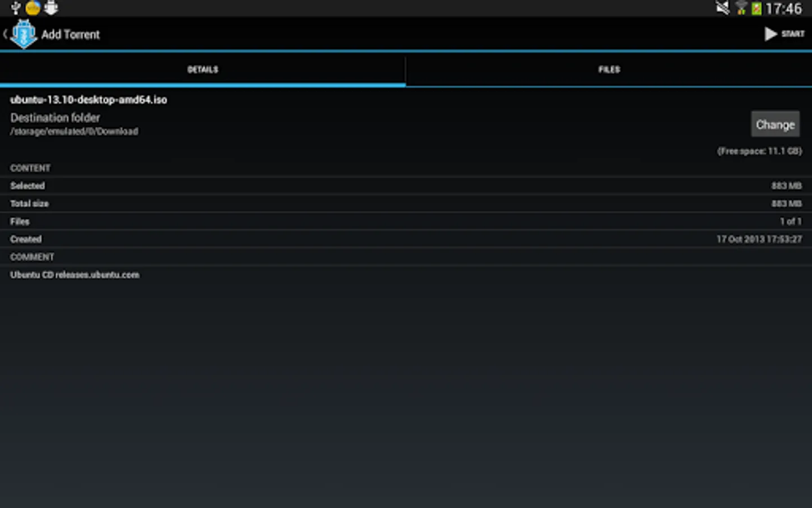Tap the Destination folder label

pos(55,118)
